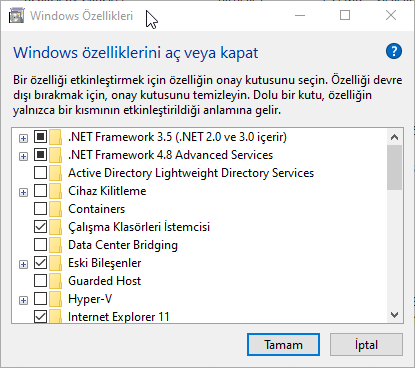Select the '.NET Framework 3.5 (.NET 2.0 ve 3.0 içerir)' row

click(x=177, y=137)
